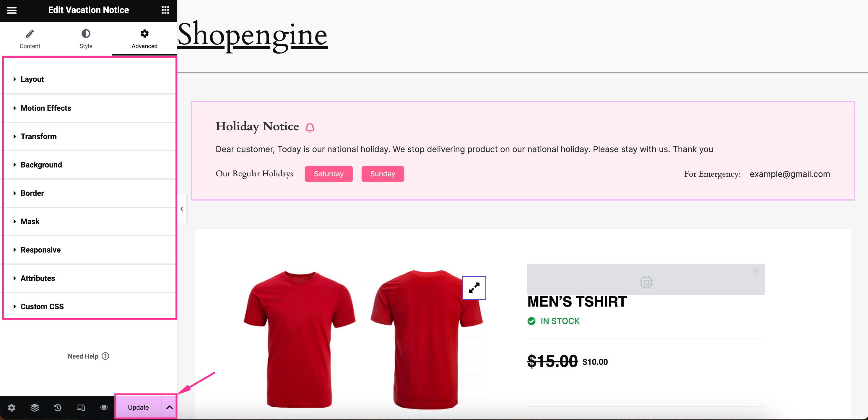Click the collapse panel arrow icon
868x420 pixels.
pyautogui.click(x=182, y=209)
